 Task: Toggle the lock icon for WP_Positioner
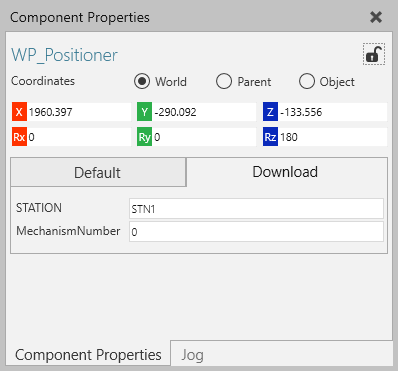(x=374, y=54)
